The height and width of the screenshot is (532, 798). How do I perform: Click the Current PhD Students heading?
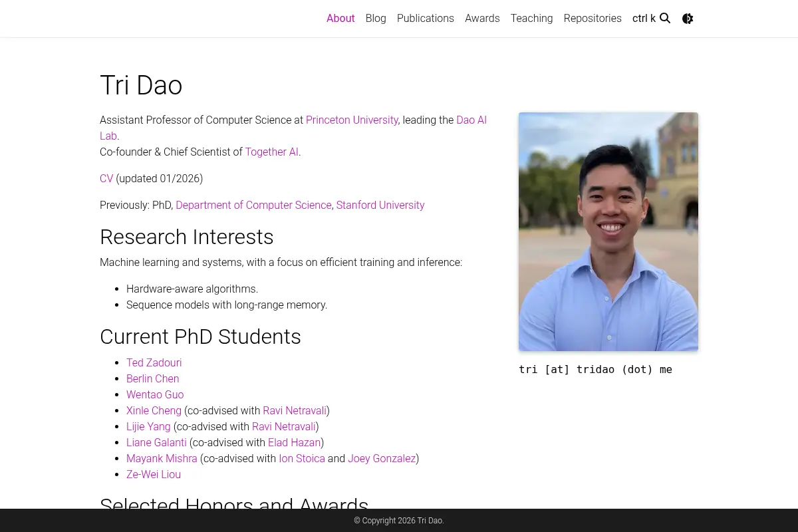200,337
